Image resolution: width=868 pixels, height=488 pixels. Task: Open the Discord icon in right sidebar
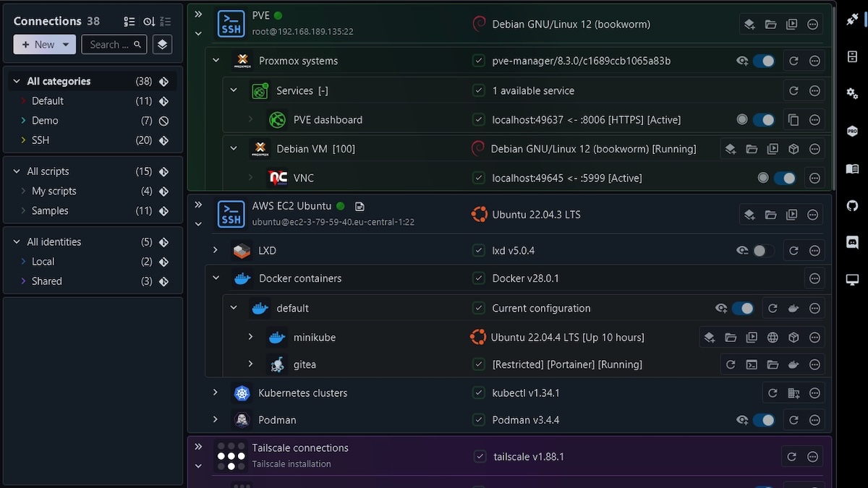[852, 243]
